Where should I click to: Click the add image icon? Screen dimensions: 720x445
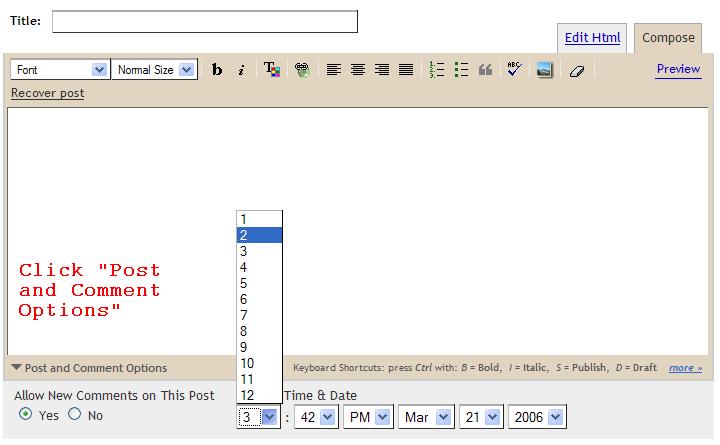click(544, 70)
